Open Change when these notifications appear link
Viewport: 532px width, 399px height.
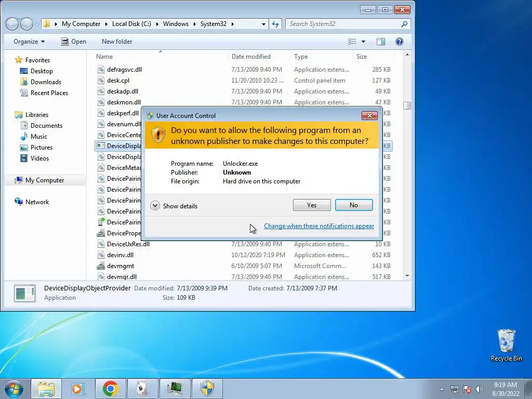319,226
